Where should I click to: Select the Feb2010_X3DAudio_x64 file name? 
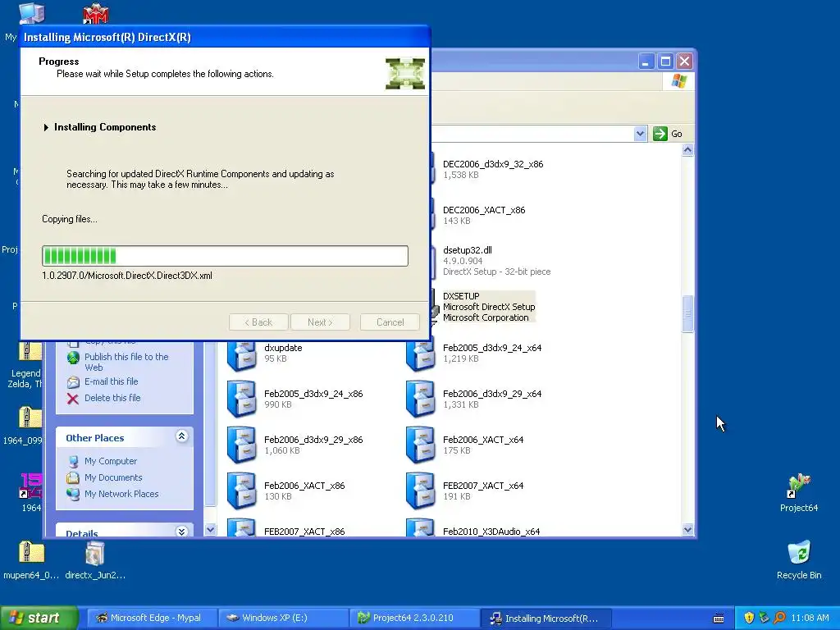pyautogui.click(x=491, y=532)
